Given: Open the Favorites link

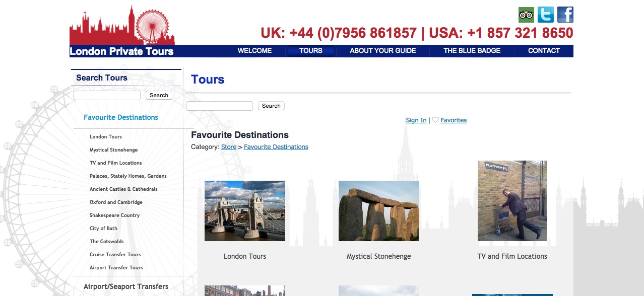Looking at the screenshot, I should (x=454, y=120).
